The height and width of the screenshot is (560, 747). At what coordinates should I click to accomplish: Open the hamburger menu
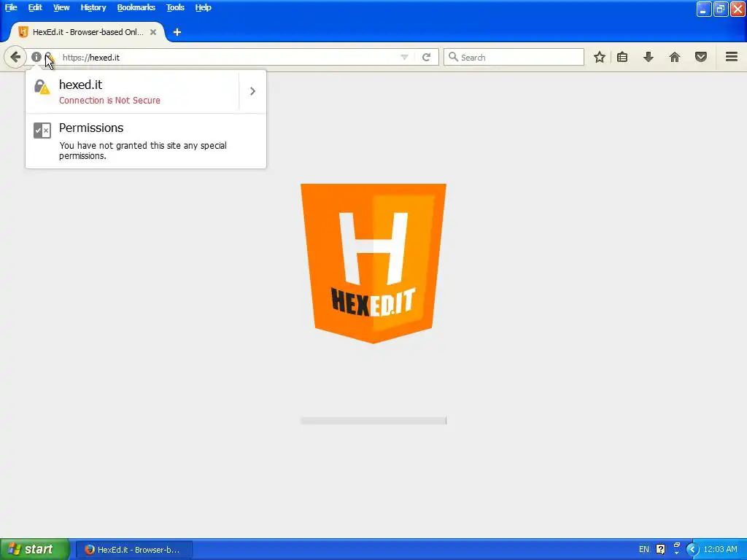coord(732,57)
